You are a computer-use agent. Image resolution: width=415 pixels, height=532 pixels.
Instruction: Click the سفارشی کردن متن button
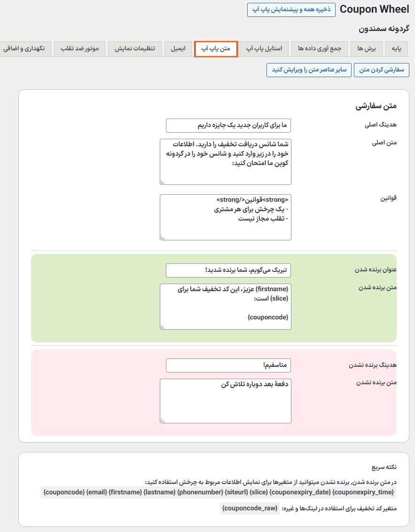point(382,70)
